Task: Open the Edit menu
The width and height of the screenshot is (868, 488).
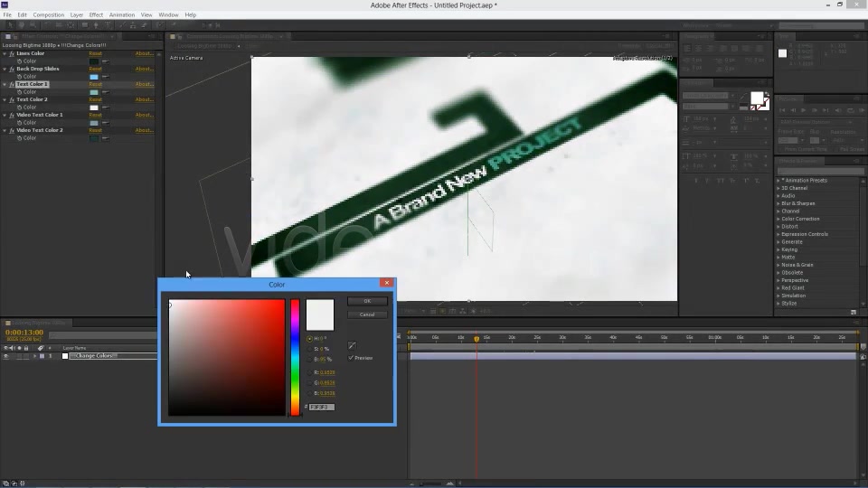Action: point(22,15)
